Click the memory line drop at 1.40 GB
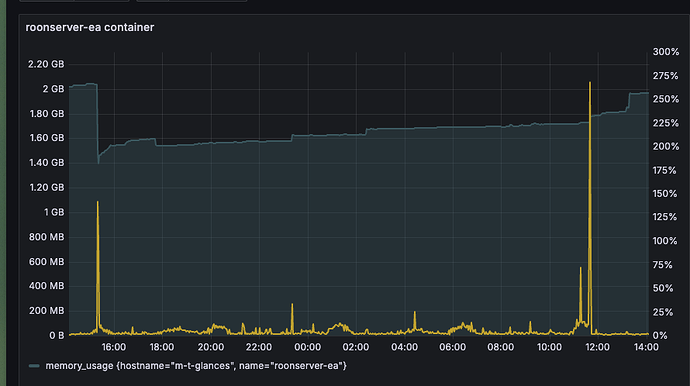 point(98,162)
